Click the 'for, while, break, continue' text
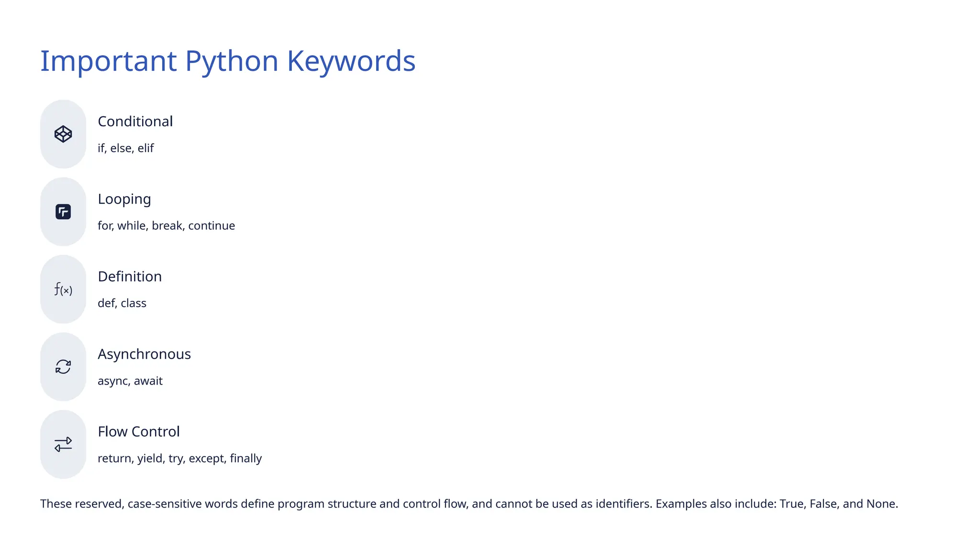The width and height of the screenshot is (980, 551). 167,226
